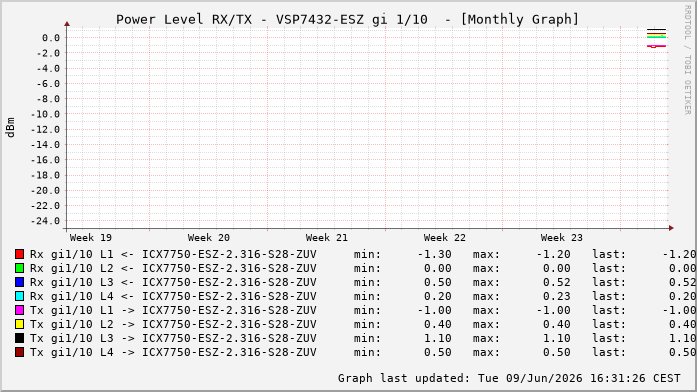
Task: Click the black Tx L3 line on graph
Action: click(657, 30)
